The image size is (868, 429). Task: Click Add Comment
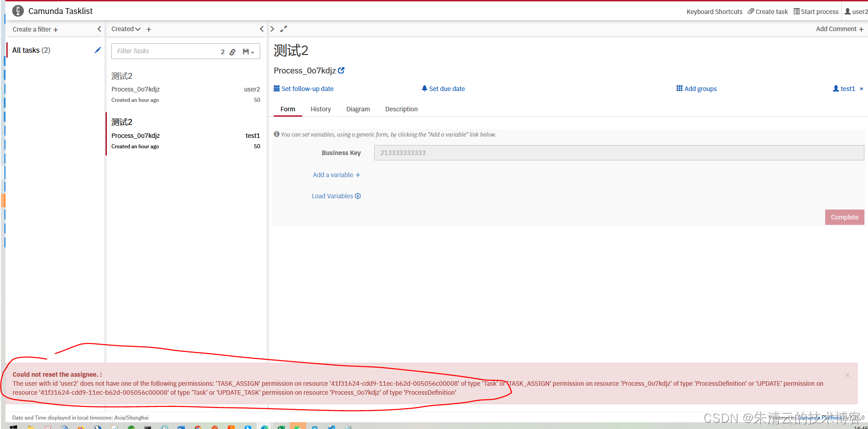[840, 29]
